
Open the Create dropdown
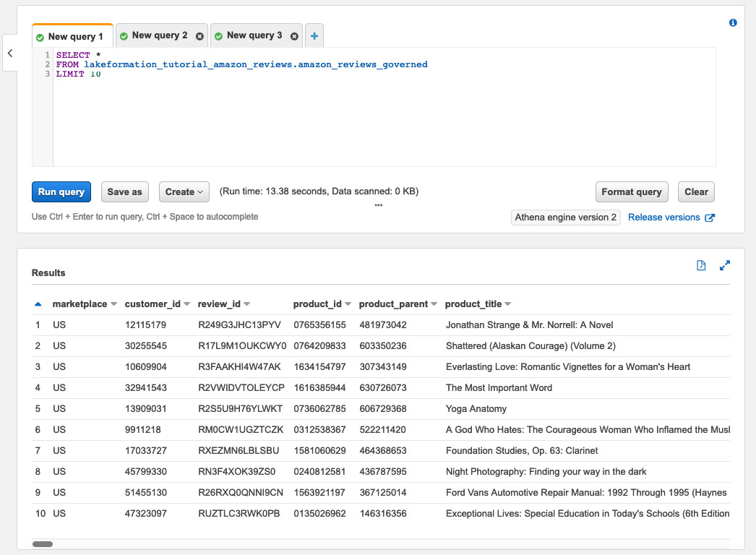184,192
